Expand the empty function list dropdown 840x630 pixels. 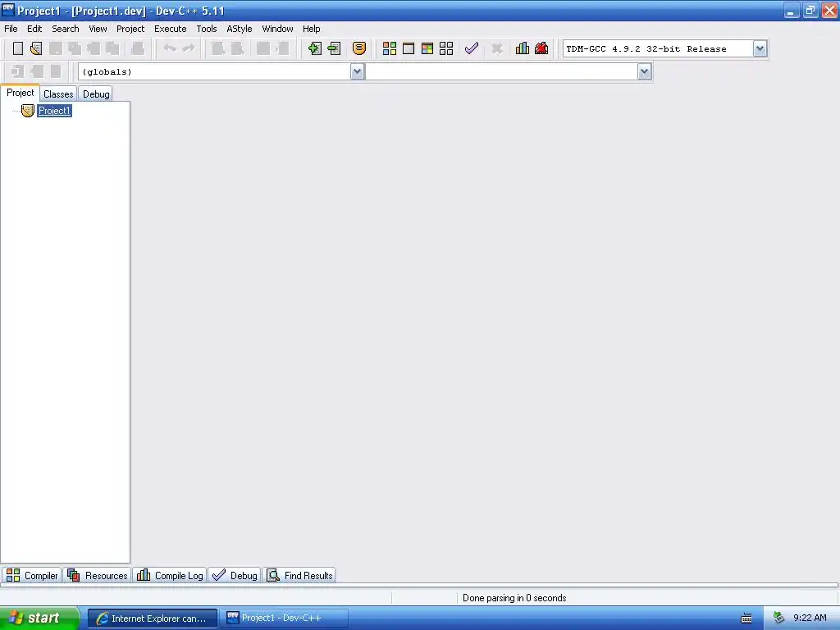click(645, 72)
